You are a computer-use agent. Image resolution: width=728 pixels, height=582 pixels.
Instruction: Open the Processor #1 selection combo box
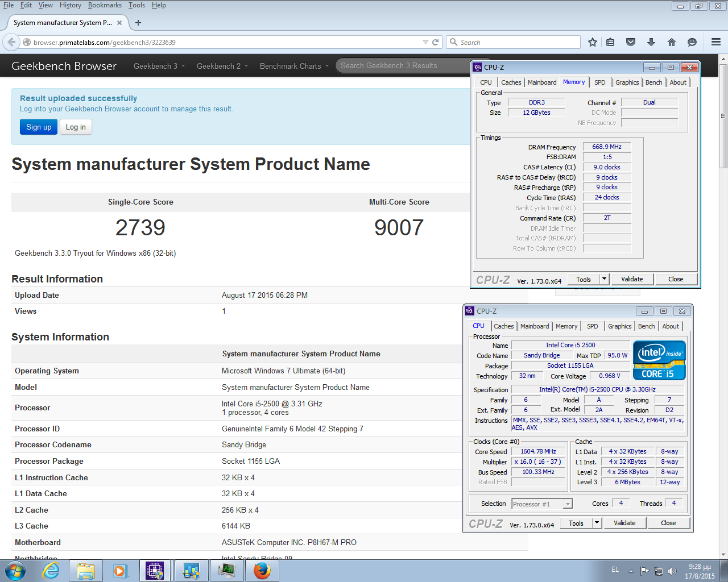[x=542, y=504]
